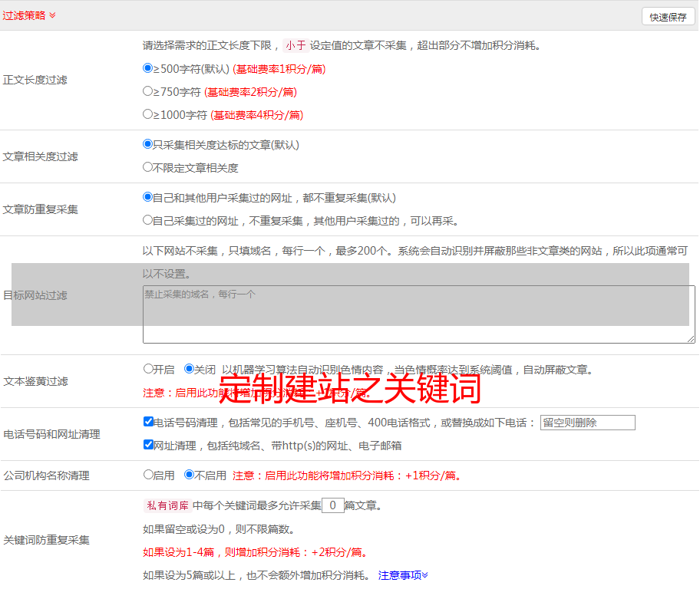Choose 不限定文章相关度 radio option
The height and width of the screenshot is (589, 700).
click(148, 167)
